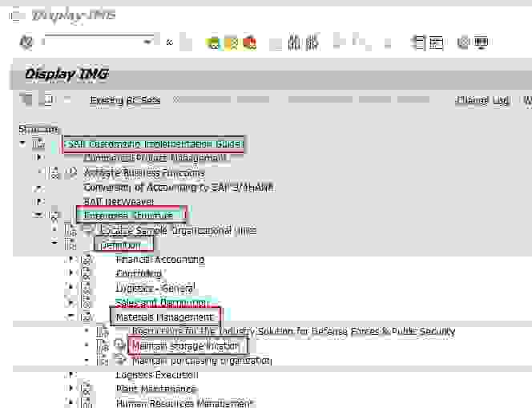Click documentation icon beside Maintain purchasing organization

(102, 359)
